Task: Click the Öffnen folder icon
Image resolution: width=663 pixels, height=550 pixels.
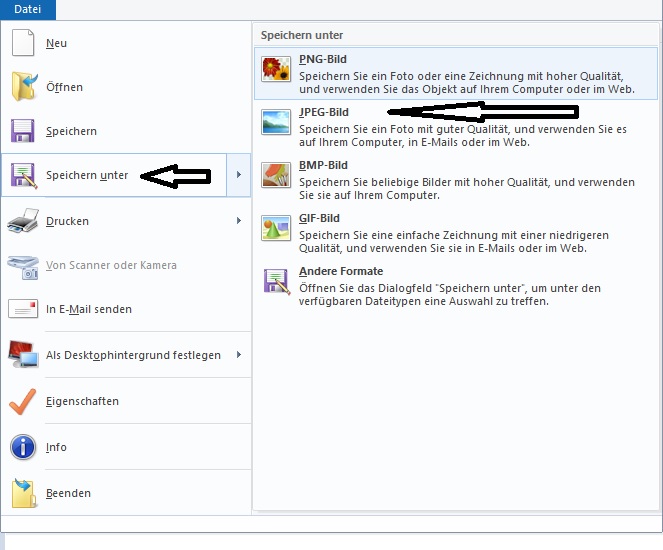Action: point(23,88)
